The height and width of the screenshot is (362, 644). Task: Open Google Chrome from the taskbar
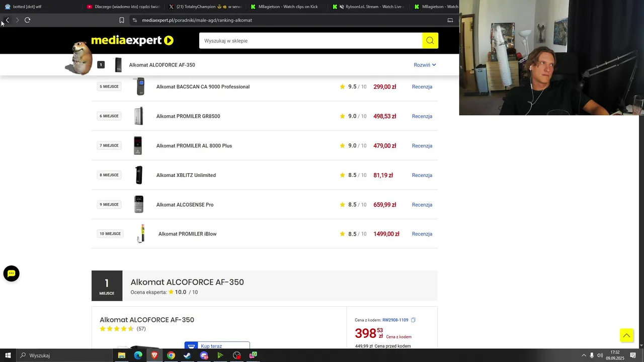(x=171, y=355)
